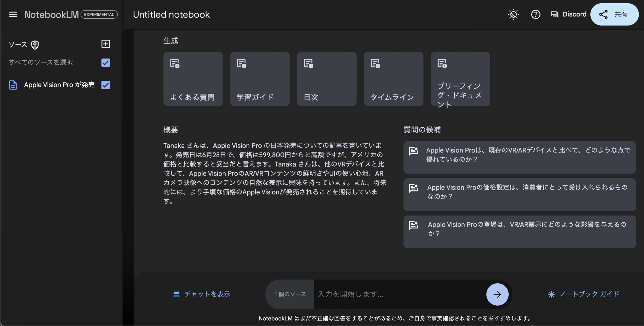Click the 1個のソース chip
The image size is (644, 326).
point(290,294)
